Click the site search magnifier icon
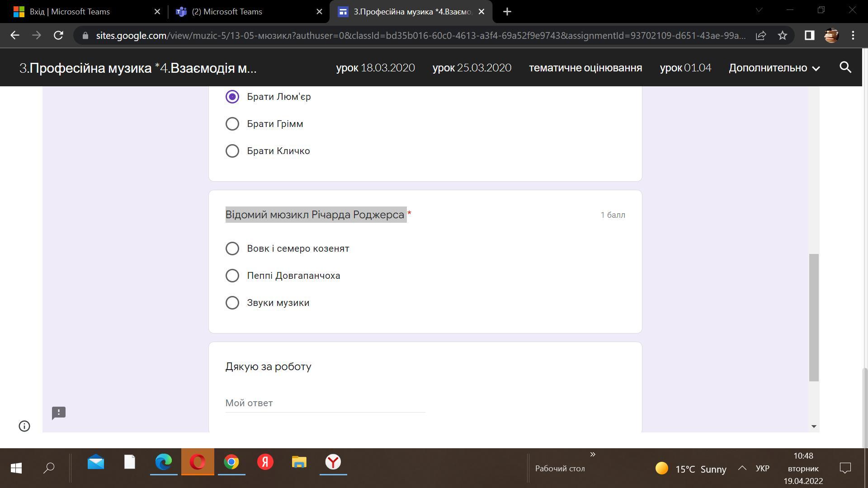The height and width of the screenshot is (488, 868). [845, 68]
